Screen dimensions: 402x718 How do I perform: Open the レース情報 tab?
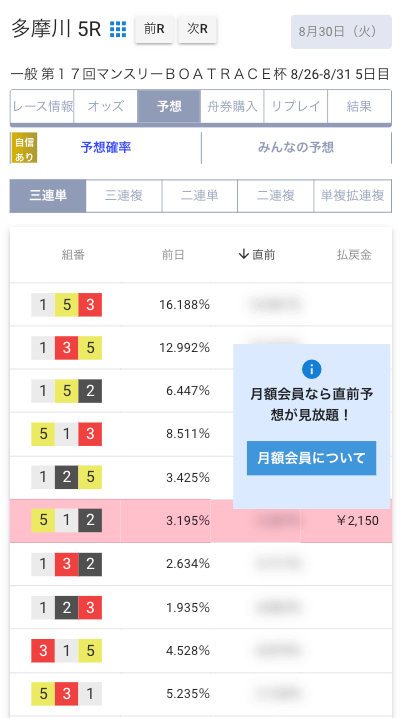click(42, 106)
